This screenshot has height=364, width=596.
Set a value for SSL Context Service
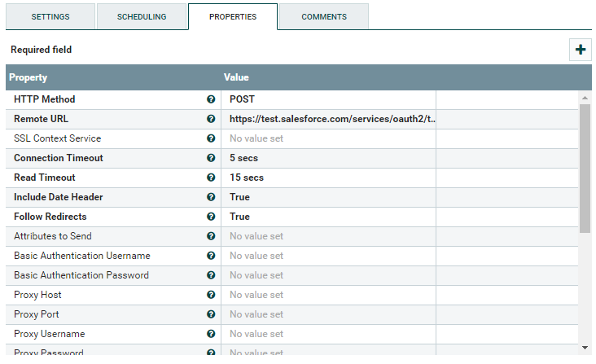(328, 138)
